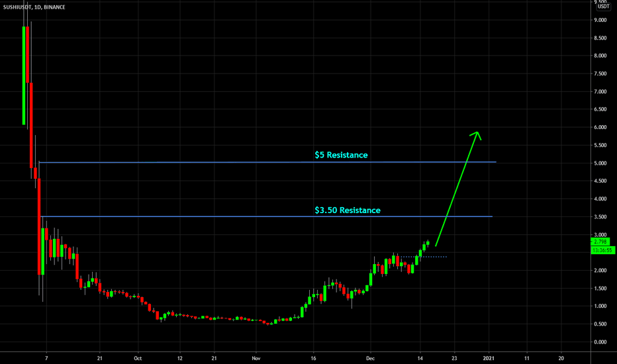This screenshot has width=617, height=364.
Task: Click the 3.500 price axis label
Action: pyautogui.click(x=600, y=217)
